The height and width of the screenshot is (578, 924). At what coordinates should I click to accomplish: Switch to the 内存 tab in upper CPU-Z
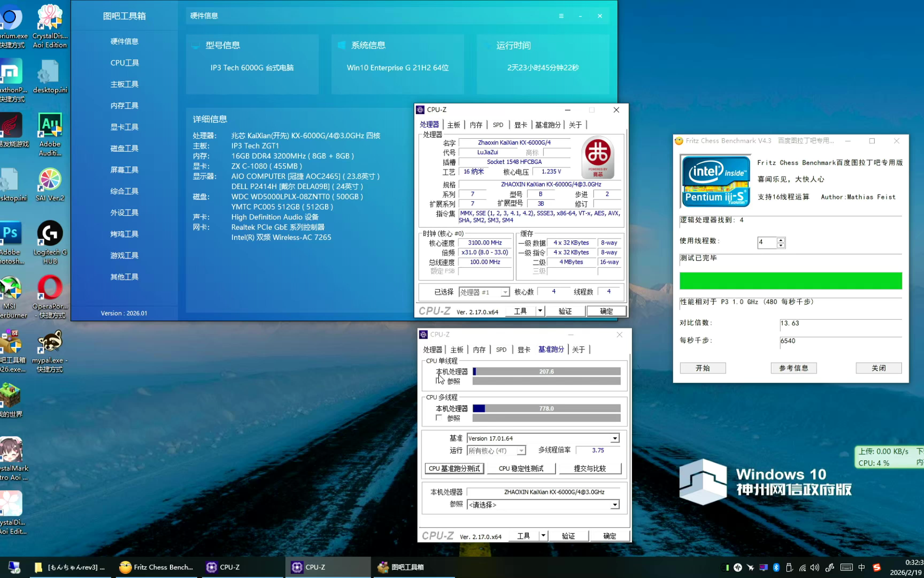tap(476, 125)
